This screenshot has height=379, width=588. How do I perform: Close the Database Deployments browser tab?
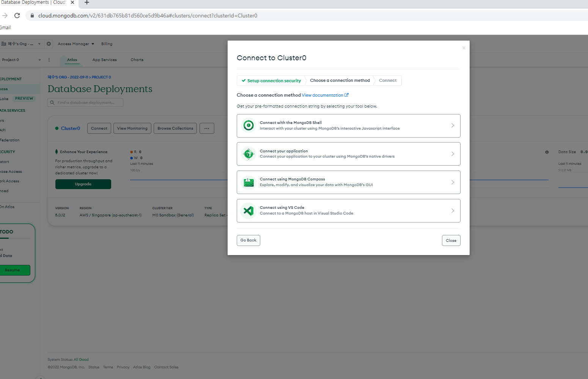tap(72, 2)
